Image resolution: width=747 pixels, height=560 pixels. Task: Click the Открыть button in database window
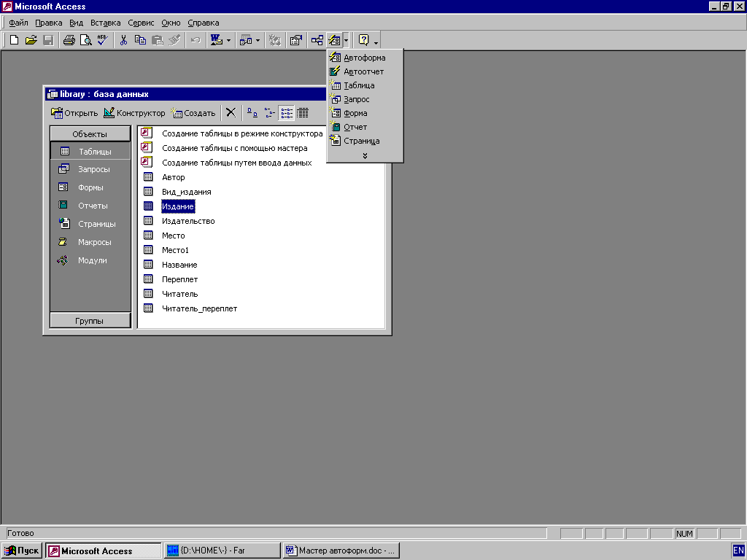[x=74, y=113]
